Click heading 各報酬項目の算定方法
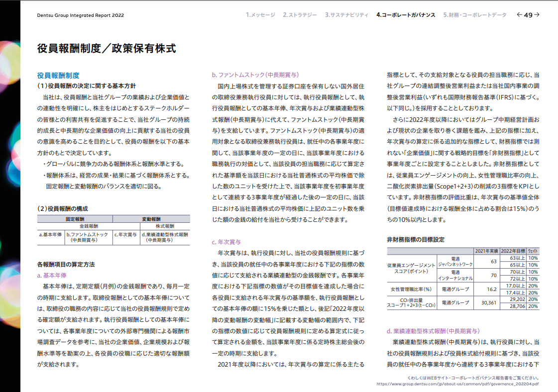 click(66, 264)
